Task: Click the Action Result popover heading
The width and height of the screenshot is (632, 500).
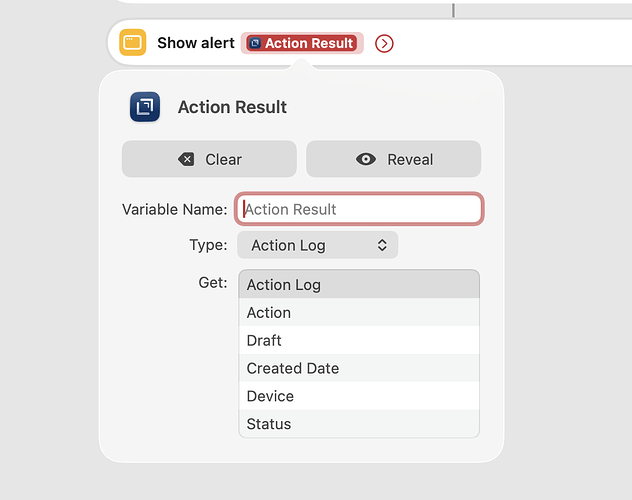Action: point(232,107)
